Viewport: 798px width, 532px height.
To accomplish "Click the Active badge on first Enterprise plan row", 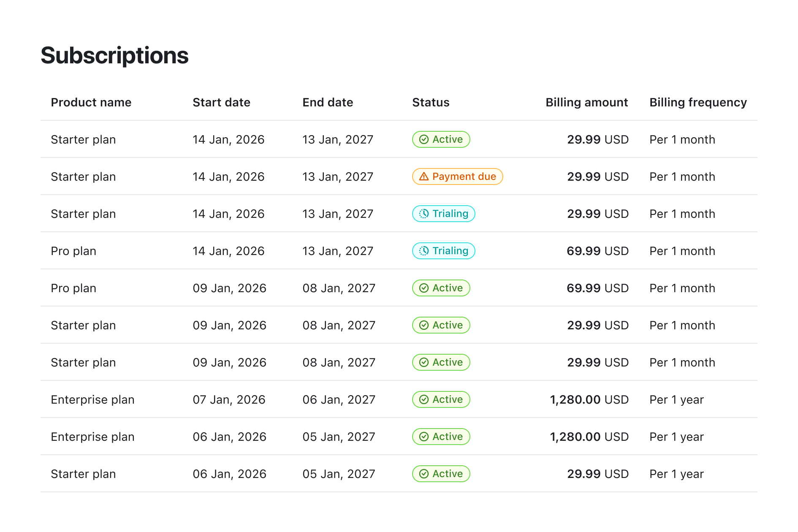I will (x=441, y=399).
